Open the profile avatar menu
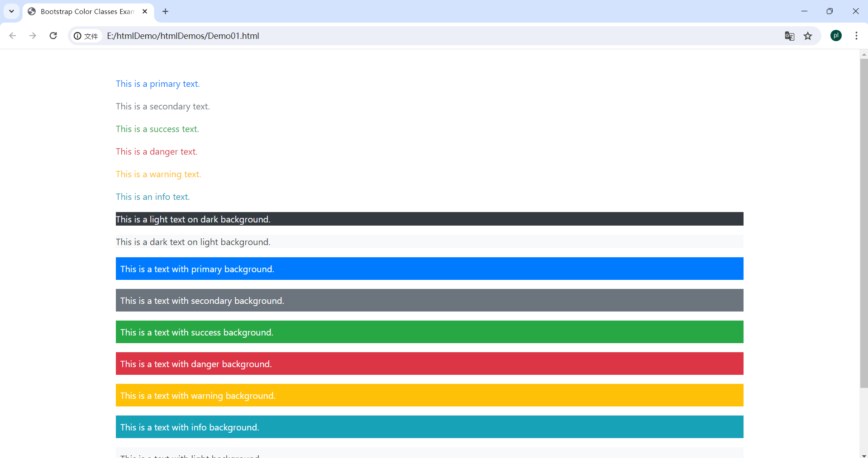The width and height of the screenshot is (868, 458). pos(836,36)
